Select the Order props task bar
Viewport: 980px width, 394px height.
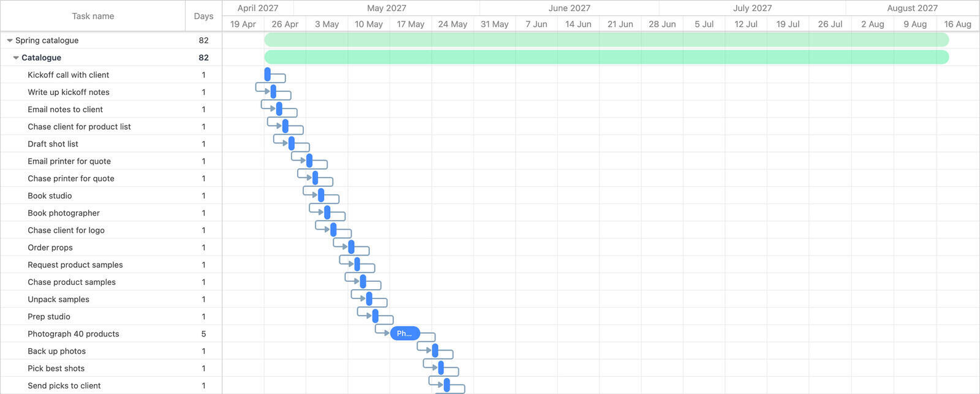pos(351,247)
